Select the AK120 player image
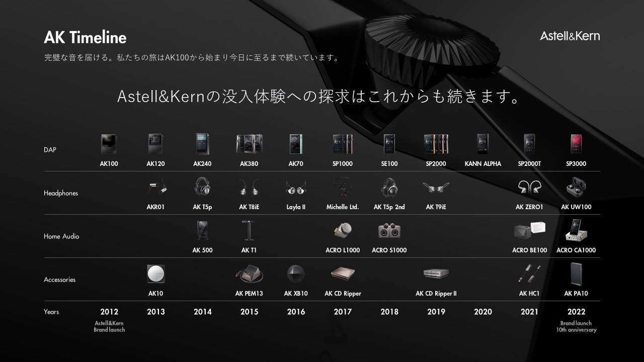This screenshot has height=362, width=644. pyautogui.click(x=155, y=144)
